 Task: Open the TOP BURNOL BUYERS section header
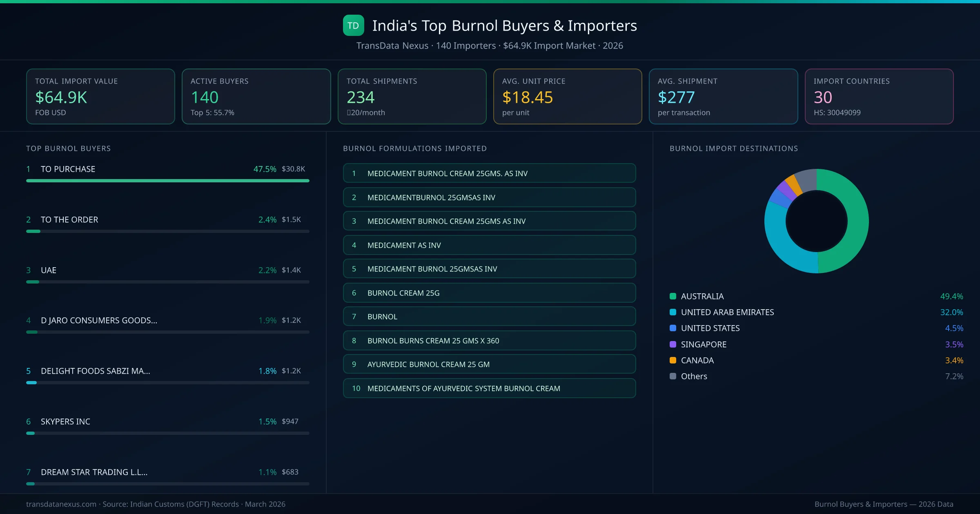(68, 148)
